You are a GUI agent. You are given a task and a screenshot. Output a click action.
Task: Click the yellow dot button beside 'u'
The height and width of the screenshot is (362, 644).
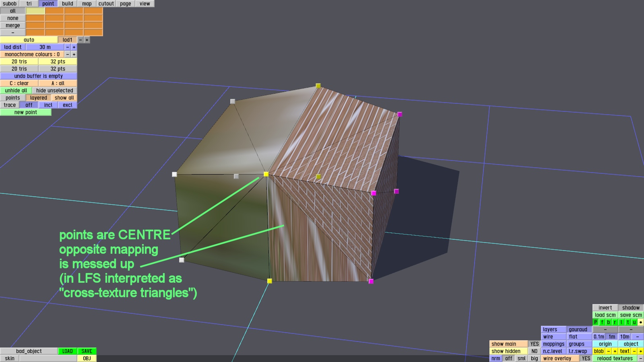coord(641,322)
